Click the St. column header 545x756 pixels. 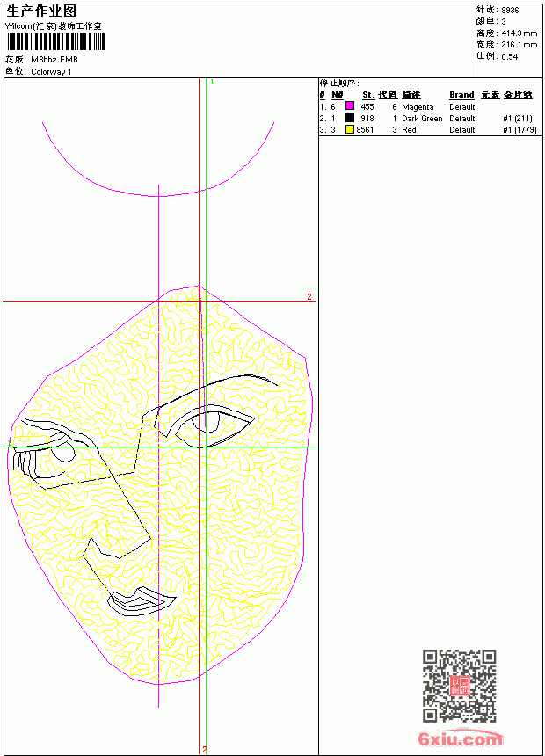point(368,95)
